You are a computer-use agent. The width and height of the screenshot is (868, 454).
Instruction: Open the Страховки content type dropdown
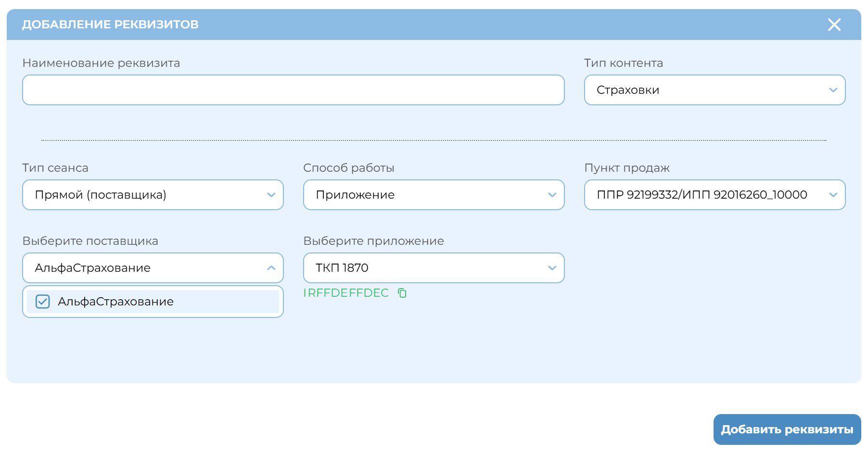coord(707,90)
